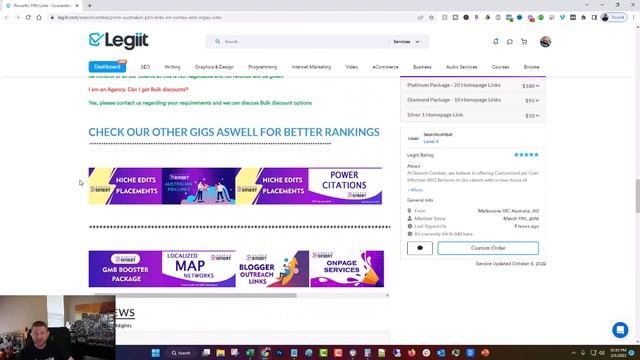Viewport: 640px width, 360px height.
Task: Open File Explorer from the taskbar
Action: click(221, 353)
